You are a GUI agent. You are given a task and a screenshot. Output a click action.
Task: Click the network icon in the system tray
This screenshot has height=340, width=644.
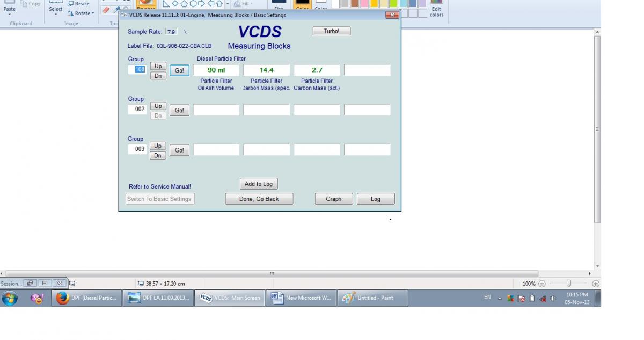pos(543,299)
